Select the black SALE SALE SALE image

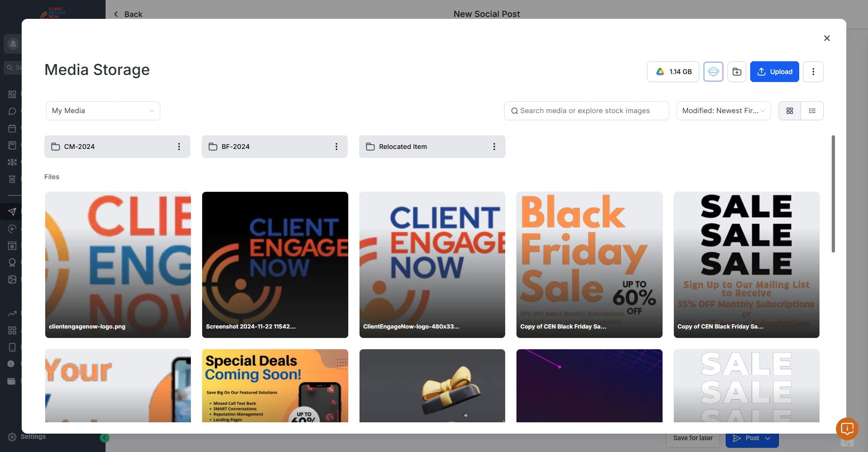pyautogui.click(x=746, y=265)
